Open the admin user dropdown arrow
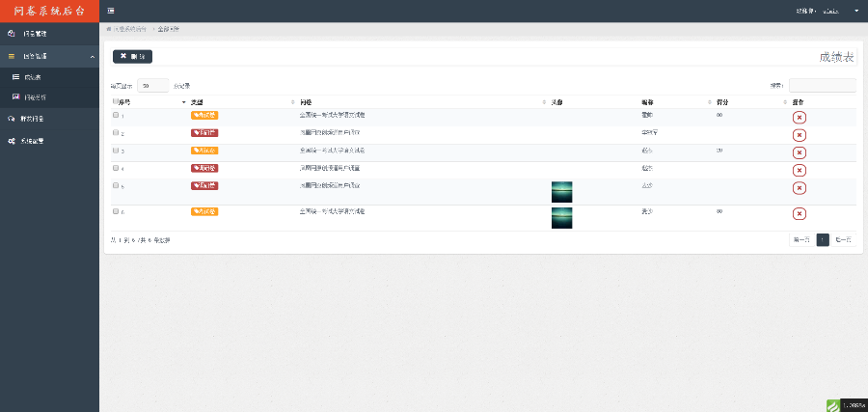868x412 pixels. 856,11
